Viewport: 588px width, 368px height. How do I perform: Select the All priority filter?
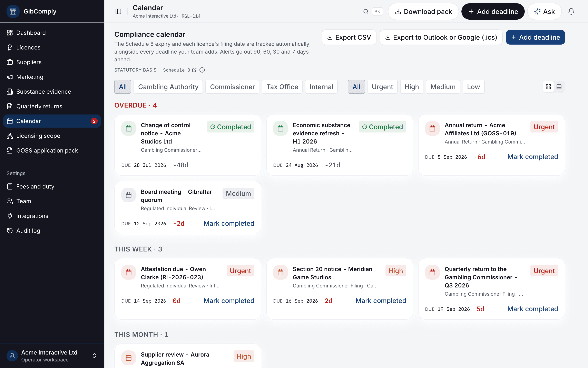point(356,87)
